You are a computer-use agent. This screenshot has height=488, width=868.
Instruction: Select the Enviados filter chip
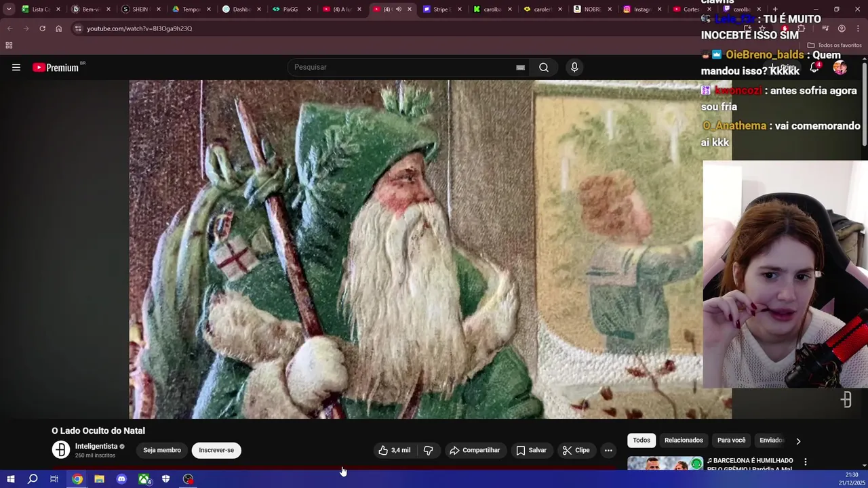[x=772, y=440]
